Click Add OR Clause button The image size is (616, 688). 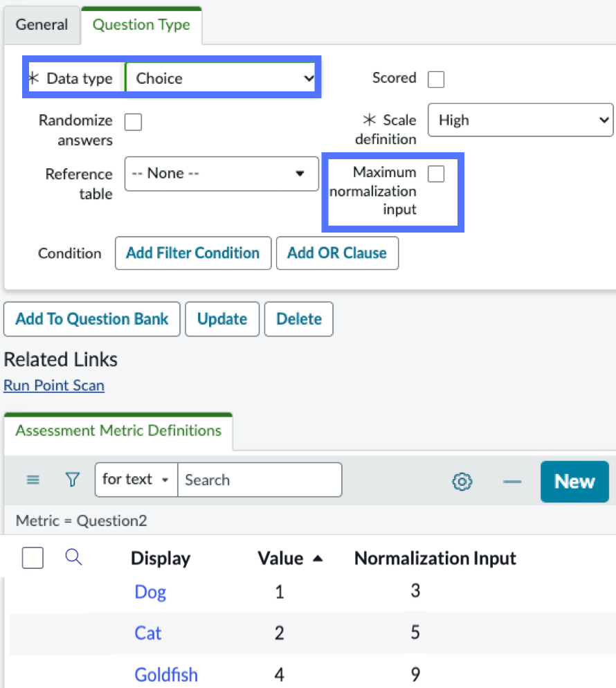[x=337, y=253]
